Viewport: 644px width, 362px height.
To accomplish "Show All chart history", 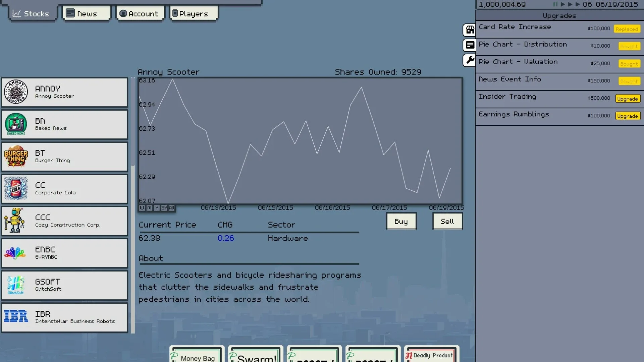I will [x=171, y=208].
